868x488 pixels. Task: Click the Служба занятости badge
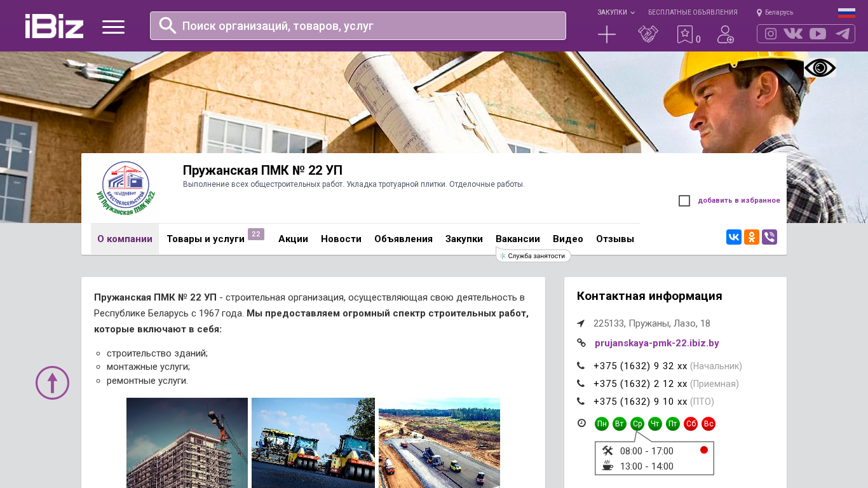tap(533, 255)
